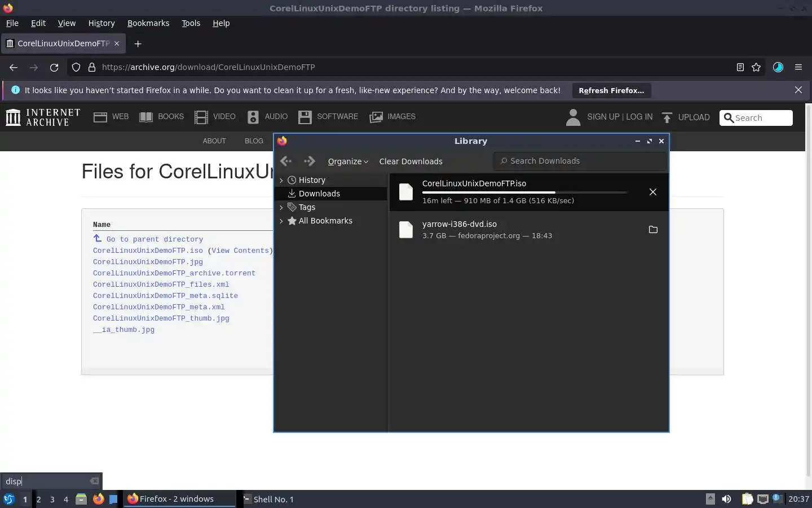Open the volume control in system tray

click(x=726, y=499)
